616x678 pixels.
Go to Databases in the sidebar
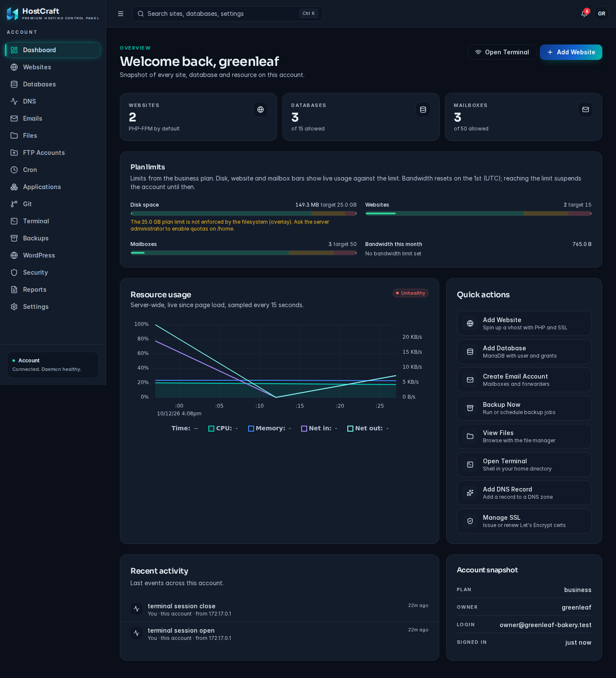point(53,84)
